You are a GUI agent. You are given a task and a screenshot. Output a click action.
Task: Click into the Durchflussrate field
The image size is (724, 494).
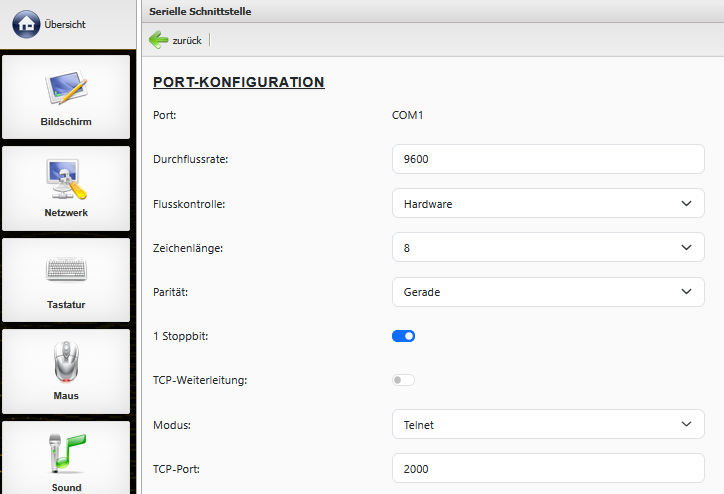[547, 159]
